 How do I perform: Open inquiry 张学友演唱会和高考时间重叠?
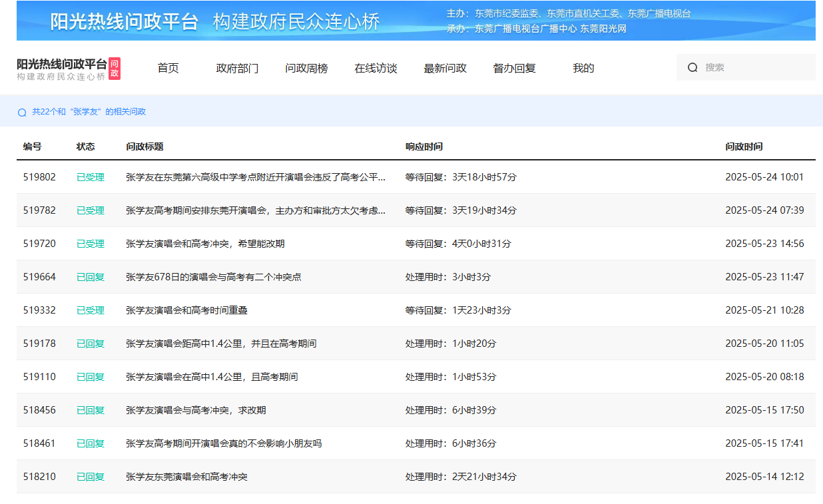186,310
